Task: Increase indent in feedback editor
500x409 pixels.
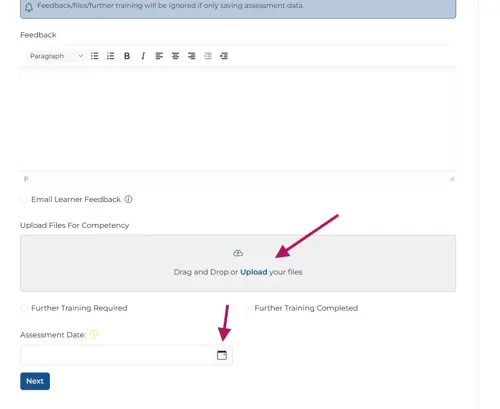Action: click(x=224, y=56)
